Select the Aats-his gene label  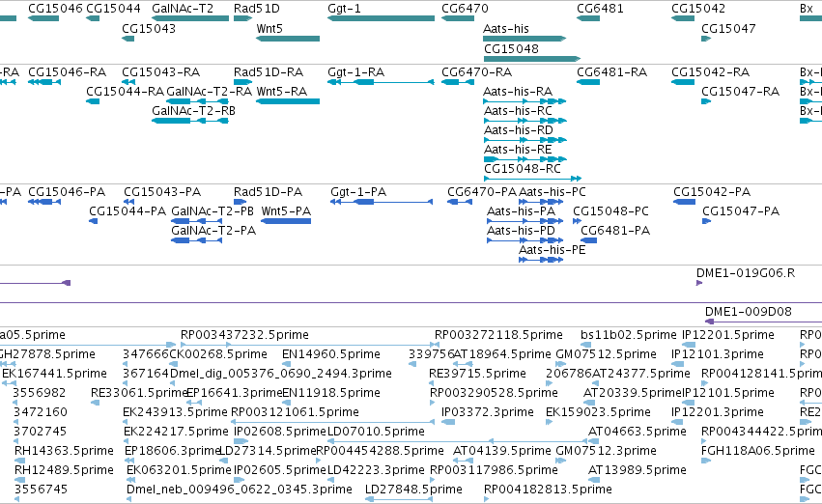pos(506,29)
